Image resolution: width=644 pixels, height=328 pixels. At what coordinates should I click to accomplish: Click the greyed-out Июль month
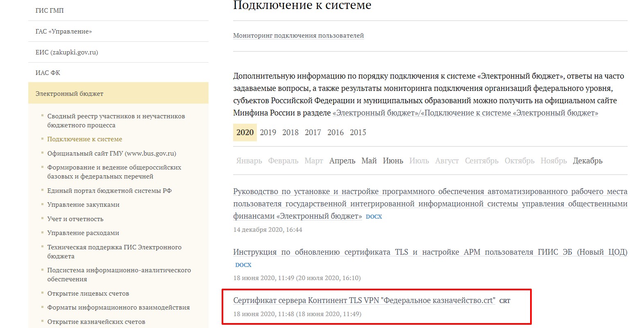(x=419, y=161)
